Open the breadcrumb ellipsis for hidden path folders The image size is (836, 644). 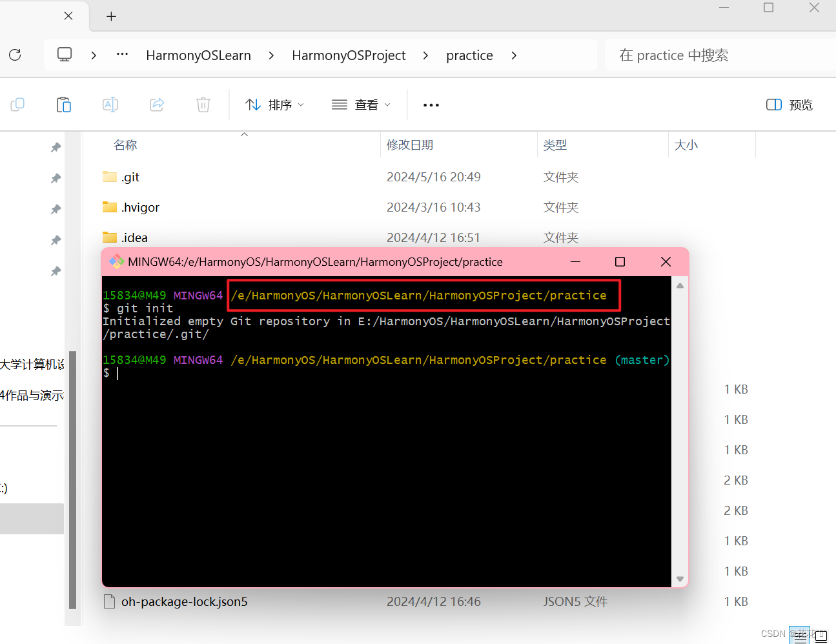[x=122, y=55]
